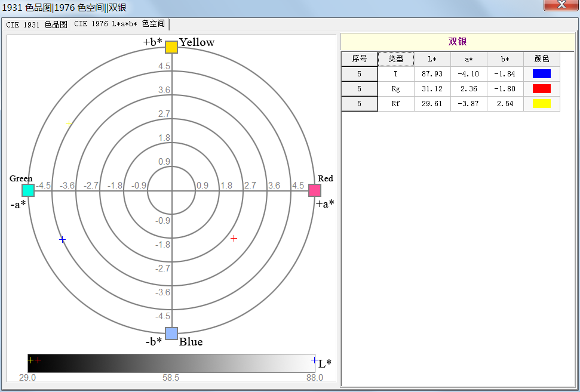Click the 29.0 label under L* bar

27,378
